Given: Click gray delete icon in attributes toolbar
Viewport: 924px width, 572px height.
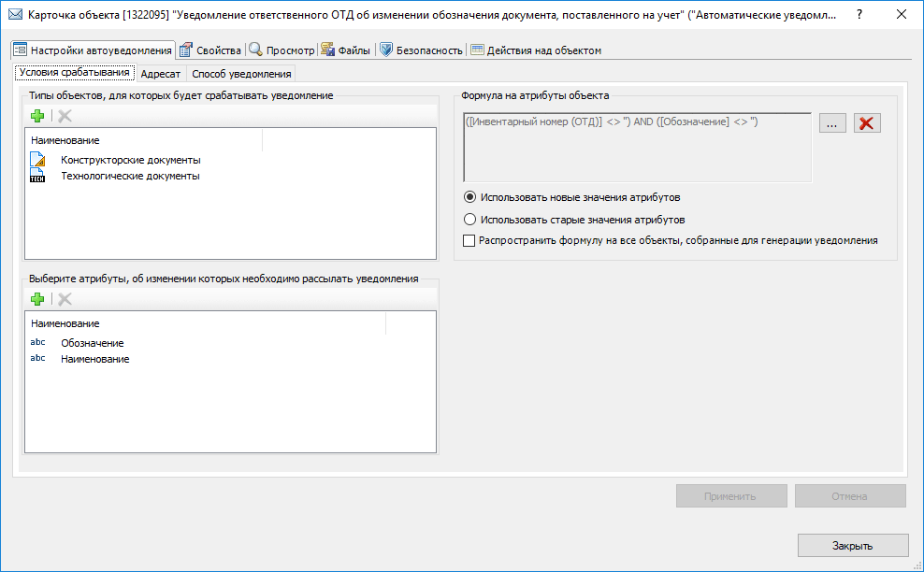Looking at the screenshot, I should click(65, 299).
